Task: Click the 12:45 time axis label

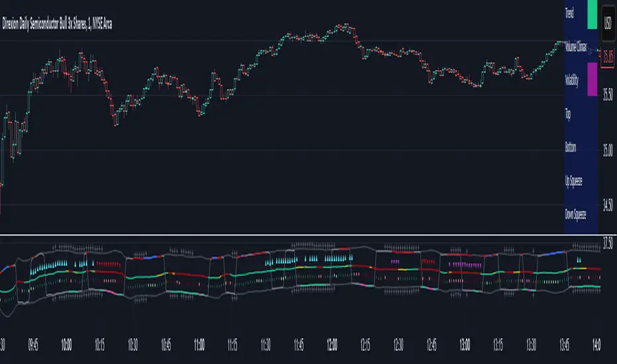Action: (x=431, y=345)
